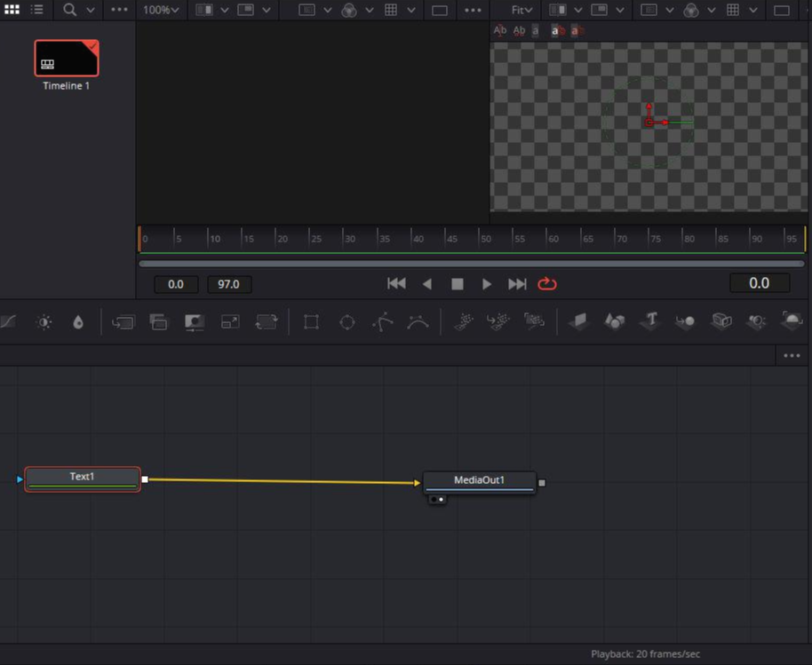Switch media pool to list view
The width and height of the screenshot is (812, 665).
coord(36,10)
